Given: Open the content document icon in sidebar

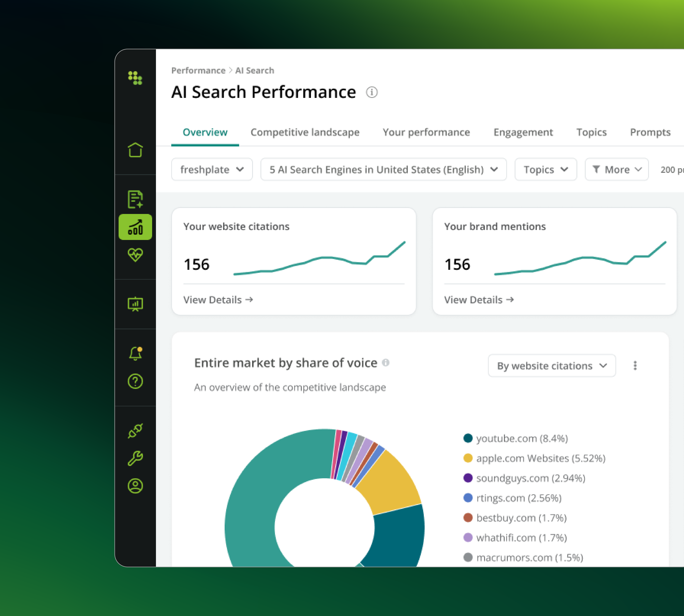Looking at the screenshot, I should (135, 199).
